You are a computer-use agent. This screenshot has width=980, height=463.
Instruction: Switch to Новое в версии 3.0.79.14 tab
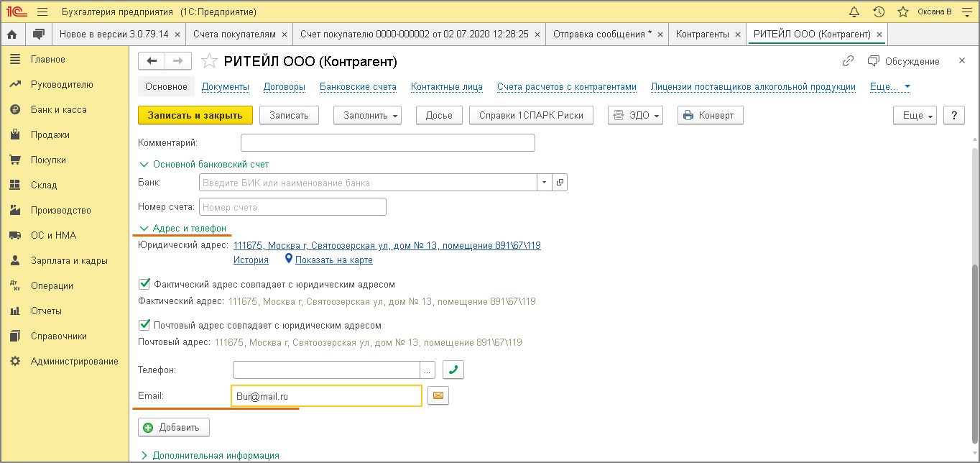click(x=114, y=34)
